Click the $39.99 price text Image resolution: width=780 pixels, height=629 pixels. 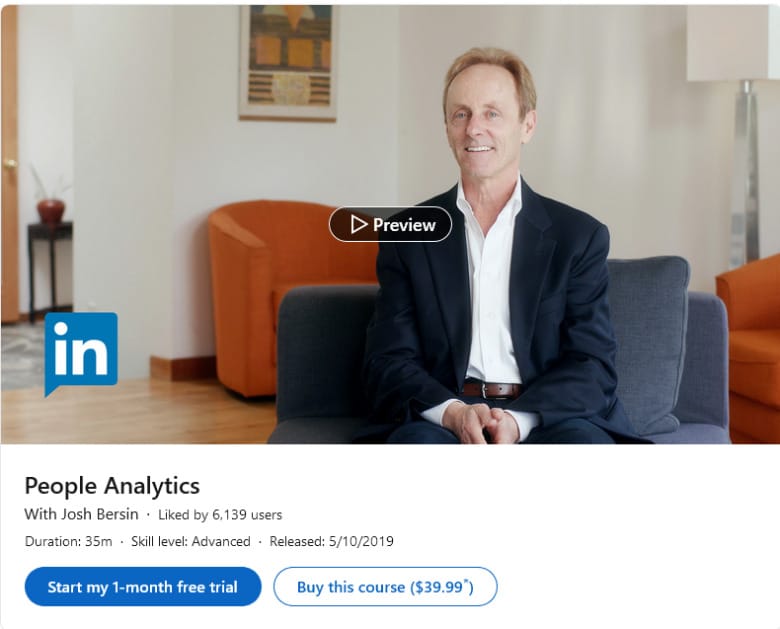439,587
